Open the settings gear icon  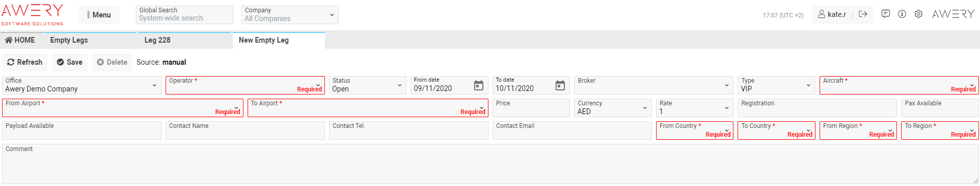918,14
